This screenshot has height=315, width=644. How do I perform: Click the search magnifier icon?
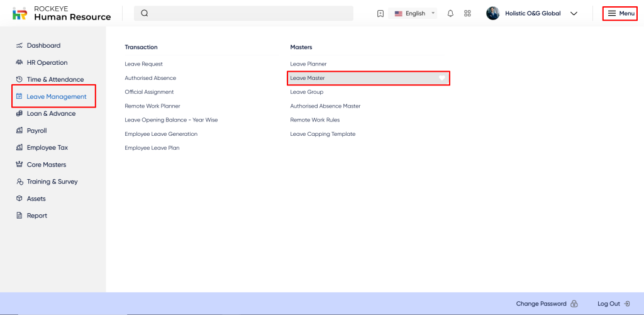[145, 13]
